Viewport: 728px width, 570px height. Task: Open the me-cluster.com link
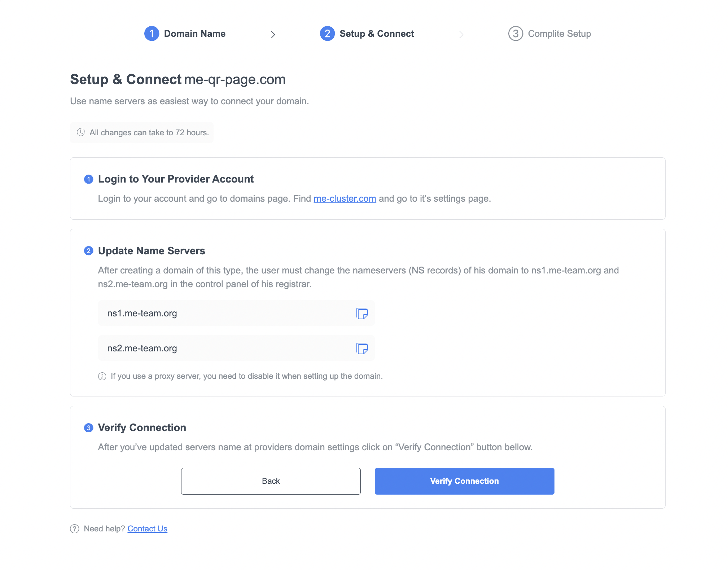coord(345,199)
